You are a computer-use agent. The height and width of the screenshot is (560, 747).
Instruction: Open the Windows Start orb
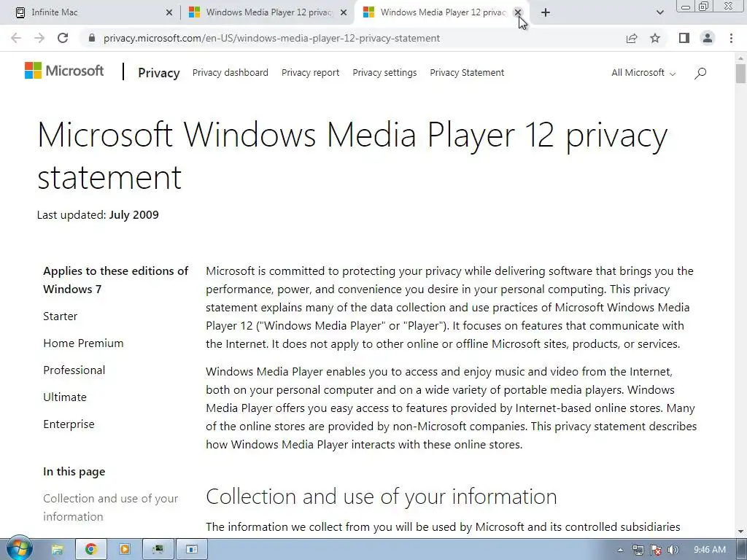[19, 548]
